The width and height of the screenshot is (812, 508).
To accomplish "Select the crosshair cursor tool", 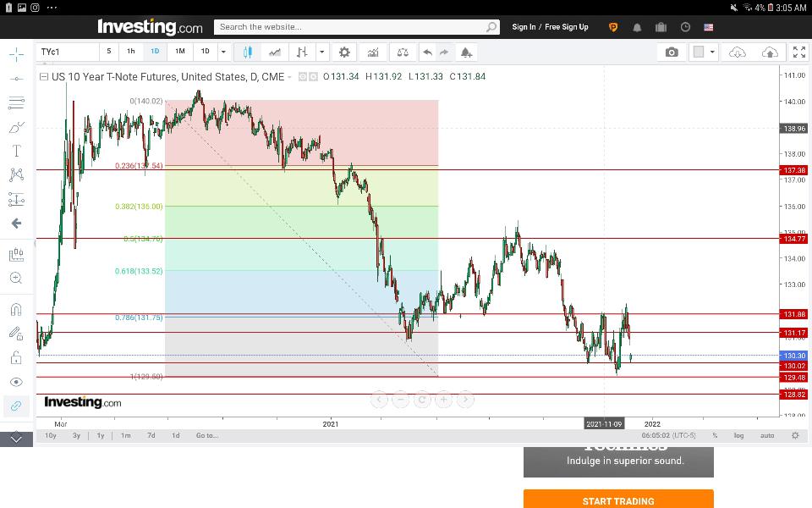I will 16,55.
